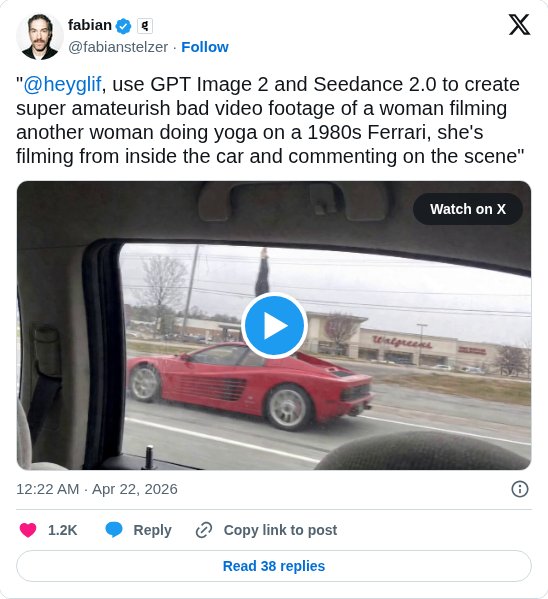Click the chain link icon
The height and width of the screenshot is (599, 548).
coord(204,530)
